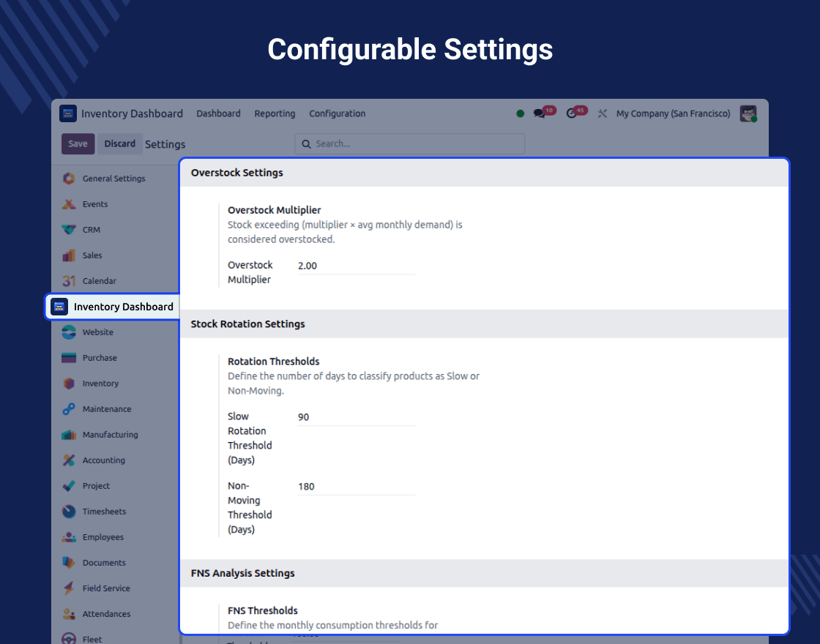This screenshot has width=820, height=644.
Task: Click Stock Rotation Settings section header
Action: click(x=248, y=324)
